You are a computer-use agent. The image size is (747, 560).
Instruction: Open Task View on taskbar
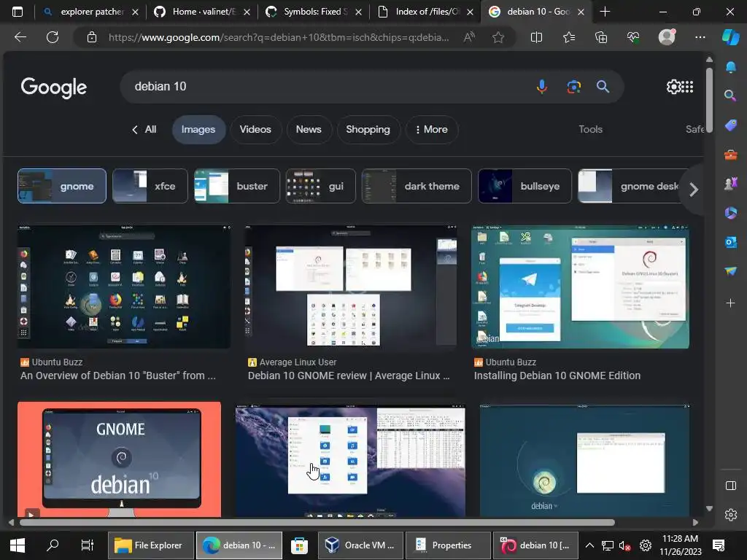(88, 545)
